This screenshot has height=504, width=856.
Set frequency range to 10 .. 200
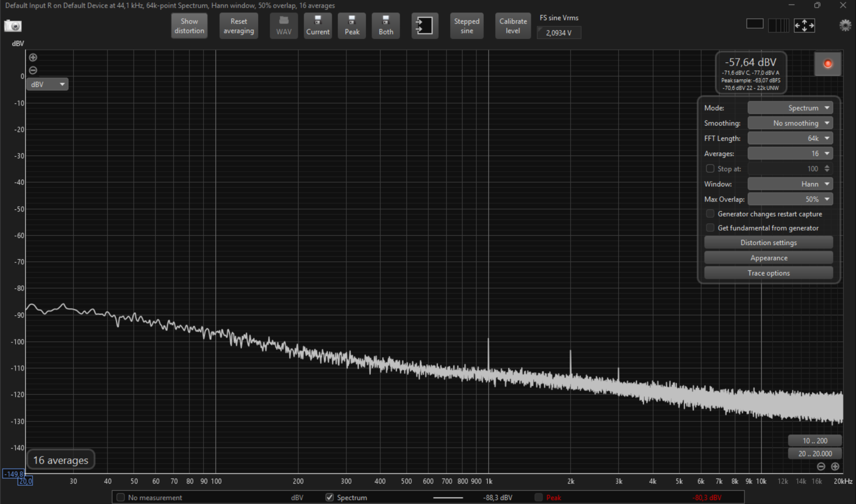[x=815, y=440]
